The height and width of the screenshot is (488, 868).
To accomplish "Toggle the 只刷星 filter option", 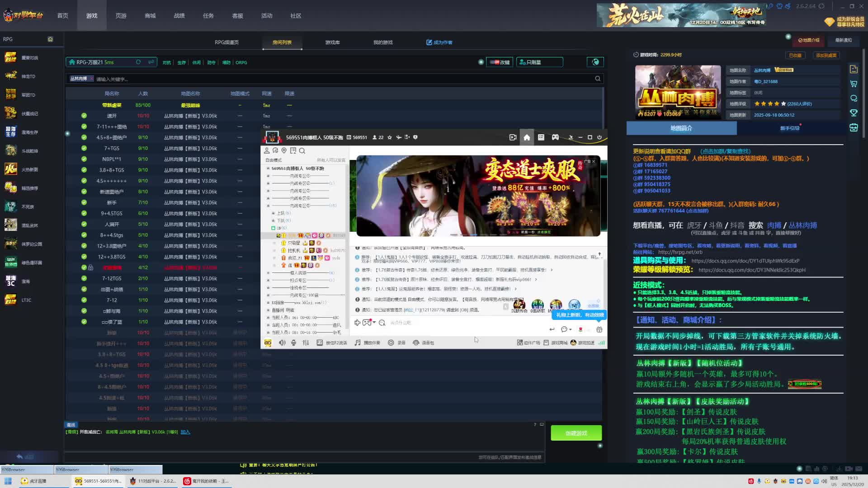I will 539,62.
